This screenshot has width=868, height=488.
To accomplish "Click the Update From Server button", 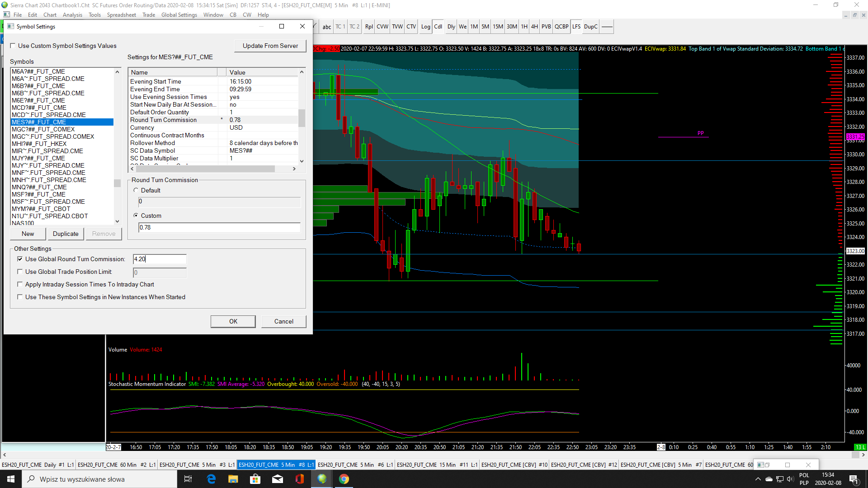I will pyautogui.click(x=270, y=46).
